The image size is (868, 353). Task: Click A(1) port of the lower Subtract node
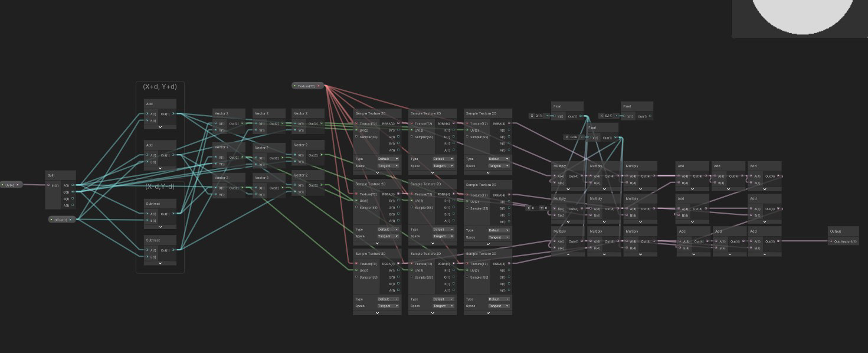[148, 250]
